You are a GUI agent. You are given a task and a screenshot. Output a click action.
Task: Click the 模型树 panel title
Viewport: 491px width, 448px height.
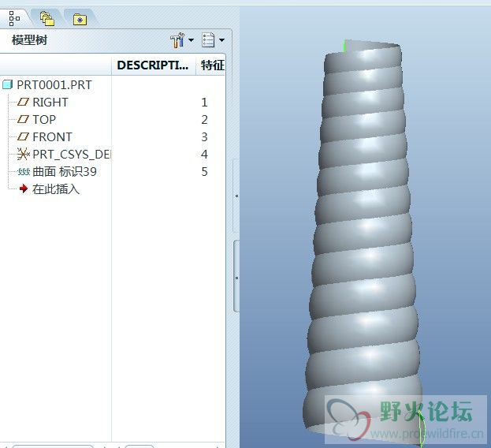coord(29,40)
